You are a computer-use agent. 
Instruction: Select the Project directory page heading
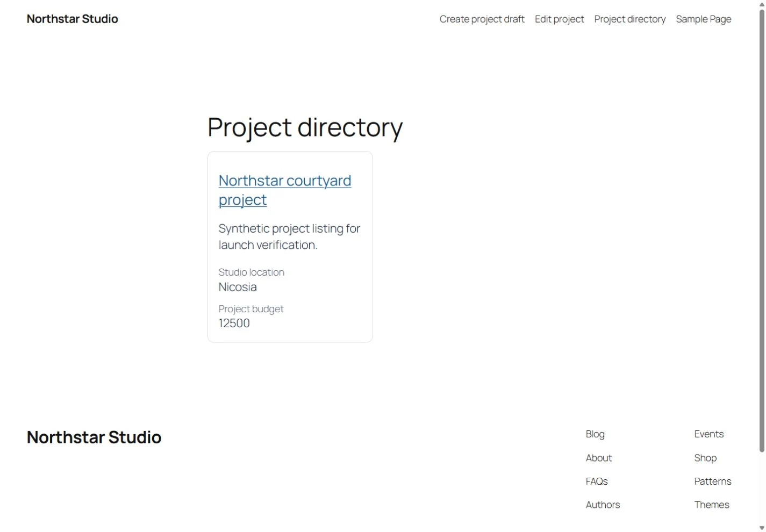[305, 127]
